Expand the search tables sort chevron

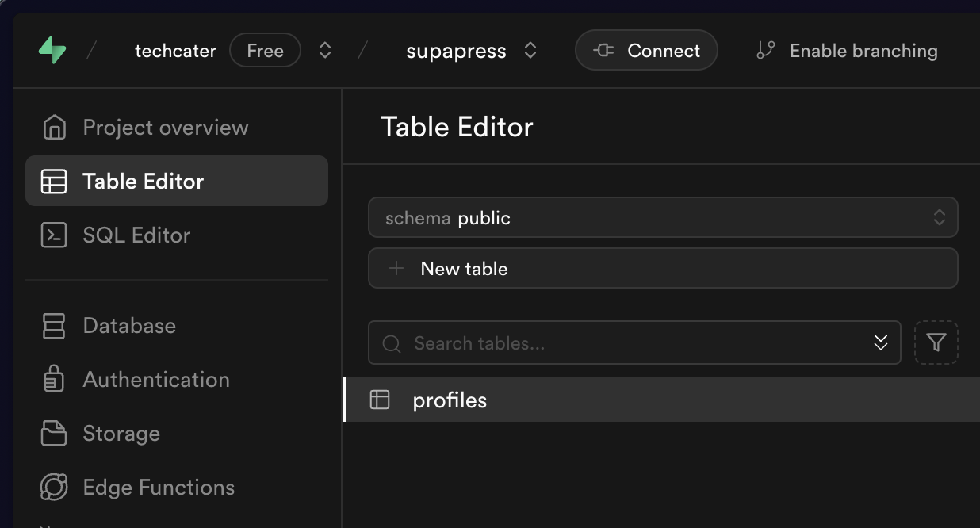click(880, 342)
